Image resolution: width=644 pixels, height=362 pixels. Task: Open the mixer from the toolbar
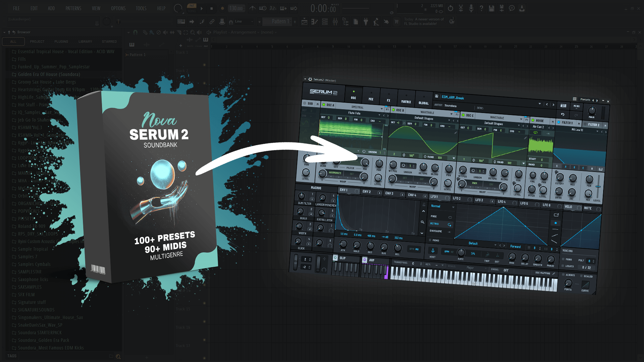335,22
